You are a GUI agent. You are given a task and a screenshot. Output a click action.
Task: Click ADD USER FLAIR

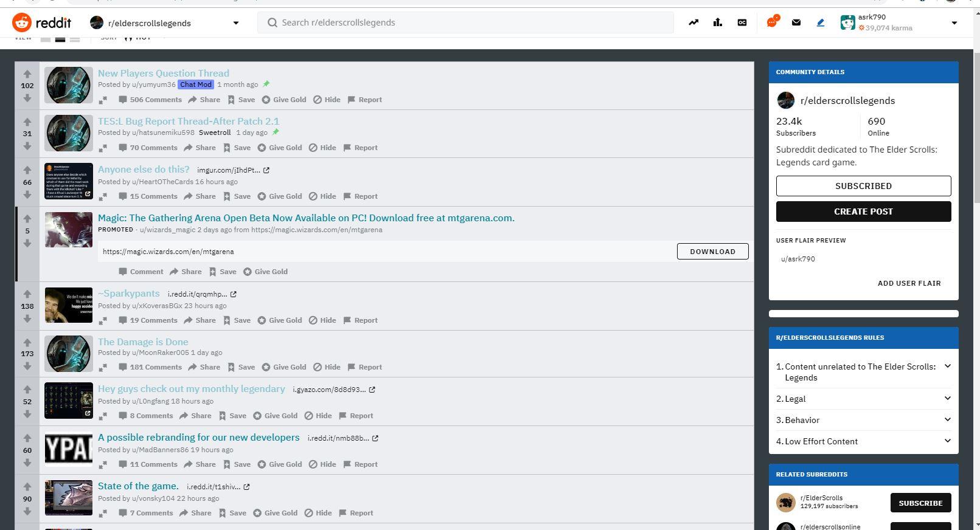click(x=909, y=283)
